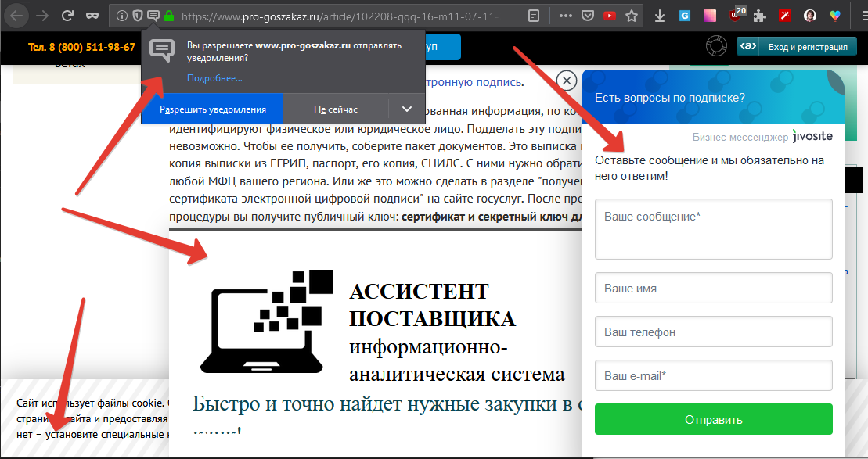Open the Подробнее link in notification popup
Screen dimensions: 868x459
(214, 78)
